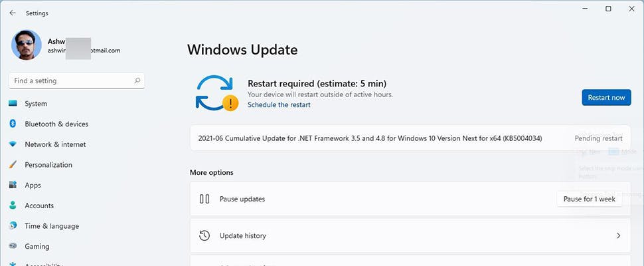The image size is (644, 266).
Task: Click the Bluetooth & devices icon
Action: 13,124
